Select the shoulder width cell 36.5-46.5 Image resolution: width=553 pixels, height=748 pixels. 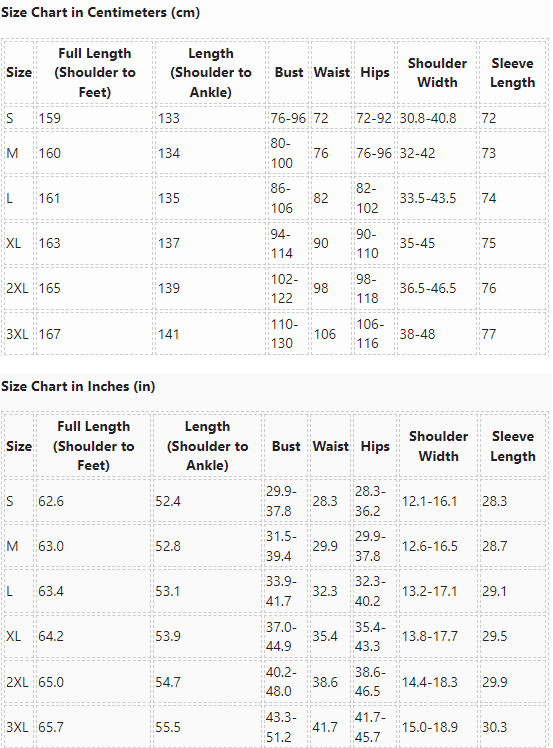coord(428,288)
